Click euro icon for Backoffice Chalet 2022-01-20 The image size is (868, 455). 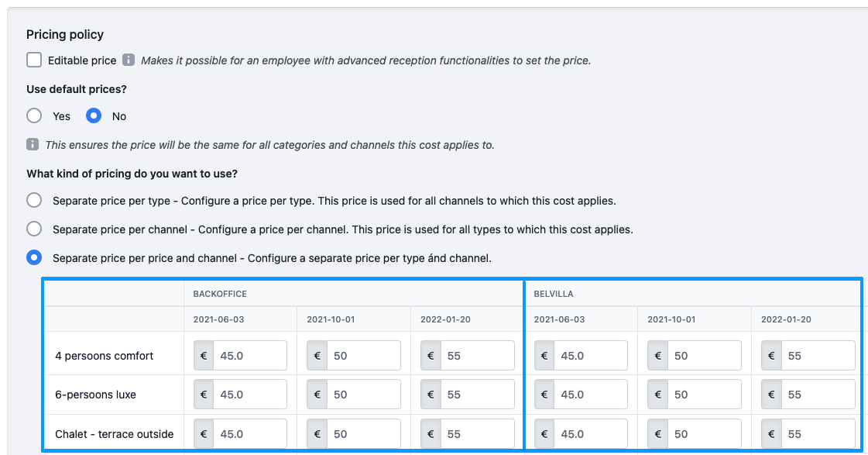tap(431, 434)
